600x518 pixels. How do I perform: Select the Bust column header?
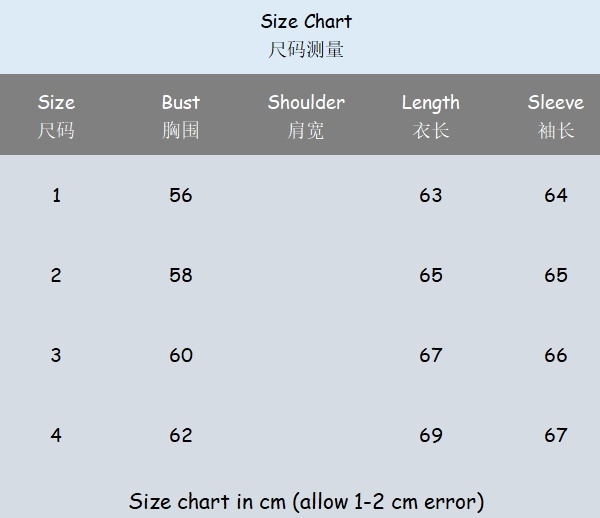(181, 103)
